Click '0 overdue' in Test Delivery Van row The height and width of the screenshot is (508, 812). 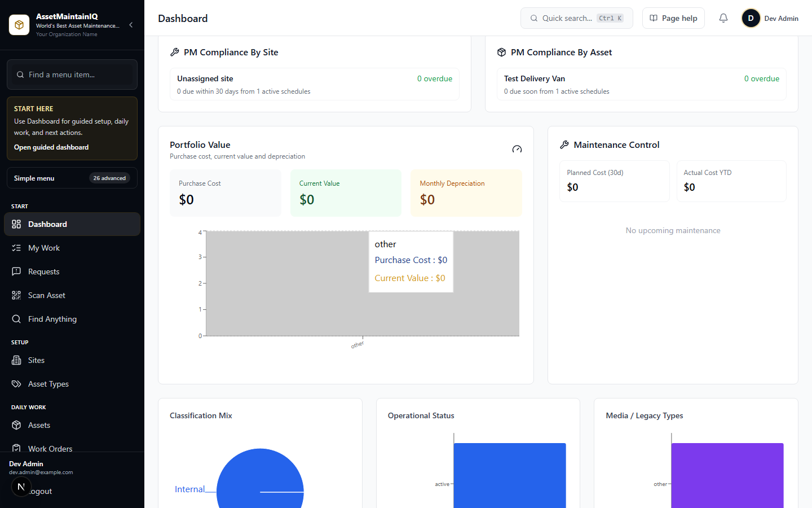click(x=762, y=78)
